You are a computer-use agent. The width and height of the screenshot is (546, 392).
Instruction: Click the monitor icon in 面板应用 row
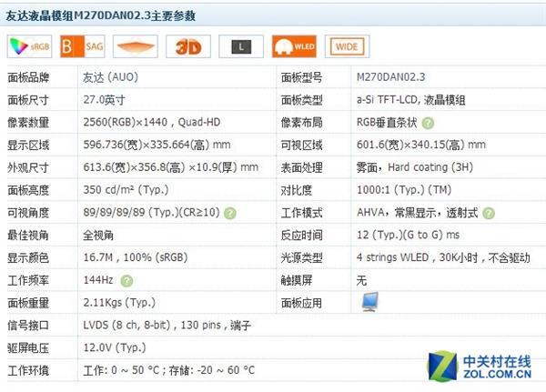(369, 301)
